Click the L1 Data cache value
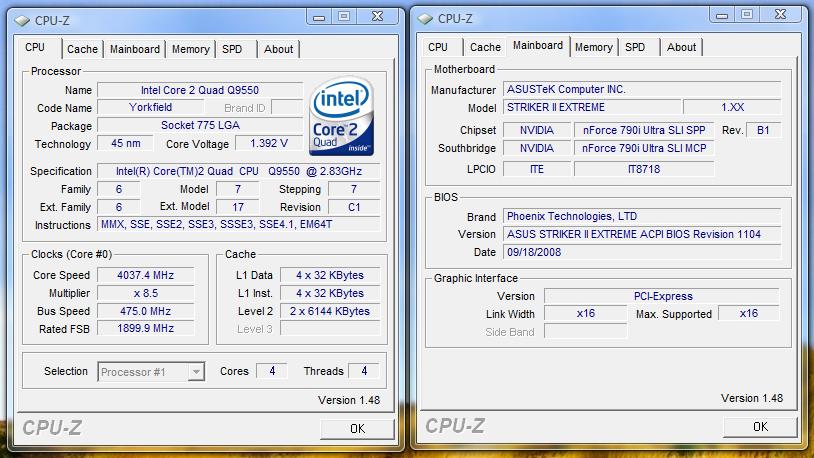This screenshot has height=458, width=814. click(x=330, y=275)
